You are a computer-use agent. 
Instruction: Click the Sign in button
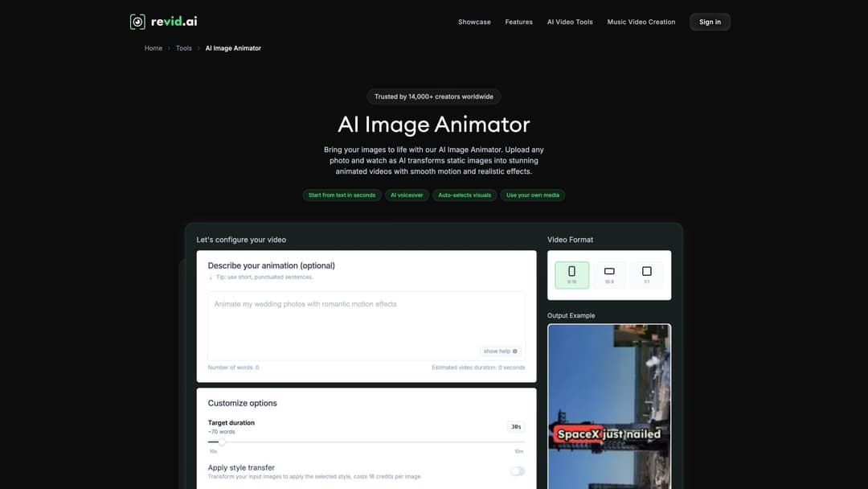[x=710, y=23]
